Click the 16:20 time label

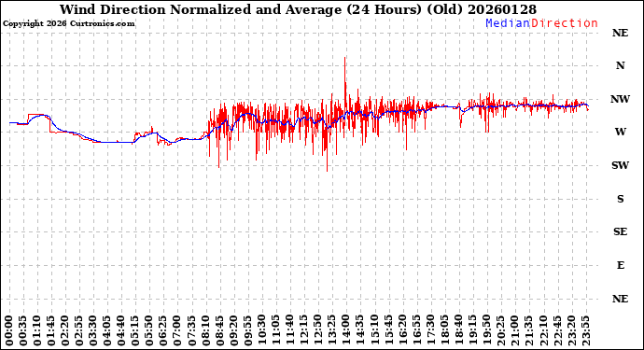coord(403,330)
